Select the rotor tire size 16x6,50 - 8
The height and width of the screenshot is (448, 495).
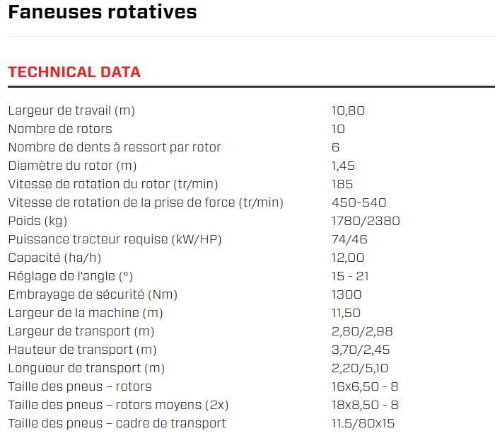[x=365, y=386]
